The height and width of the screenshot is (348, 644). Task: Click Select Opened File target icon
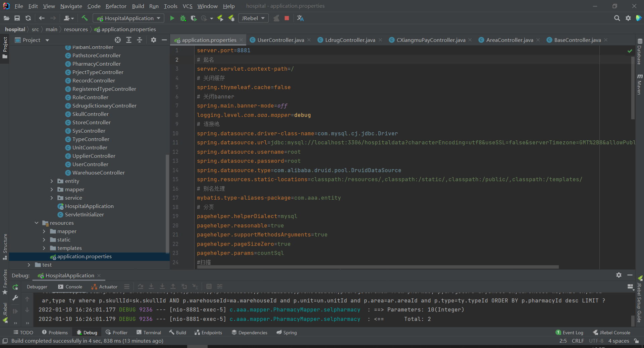coord(118,40)
